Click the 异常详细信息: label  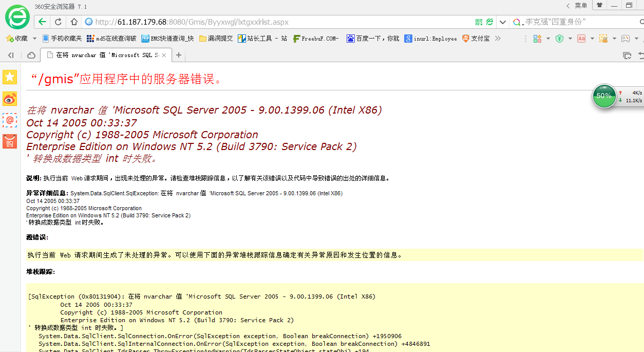[x=47, y=193]
